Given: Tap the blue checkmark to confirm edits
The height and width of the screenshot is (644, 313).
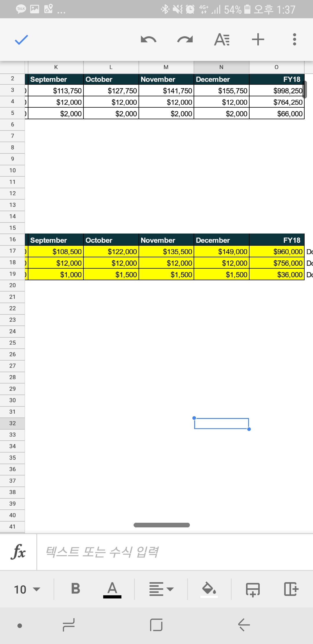Looking at the screenshot, I should click(21, 40).
